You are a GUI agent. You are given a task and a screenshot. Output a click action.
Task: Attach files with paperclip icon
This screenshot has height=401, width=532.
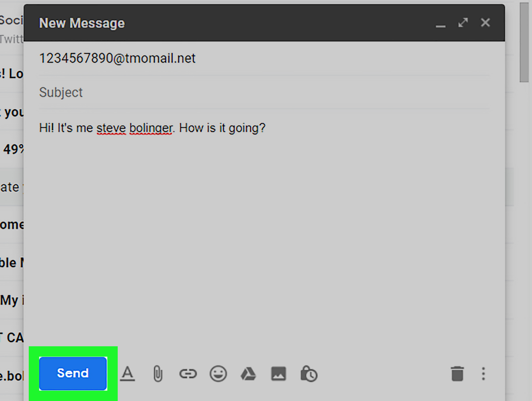pos(158,374)
